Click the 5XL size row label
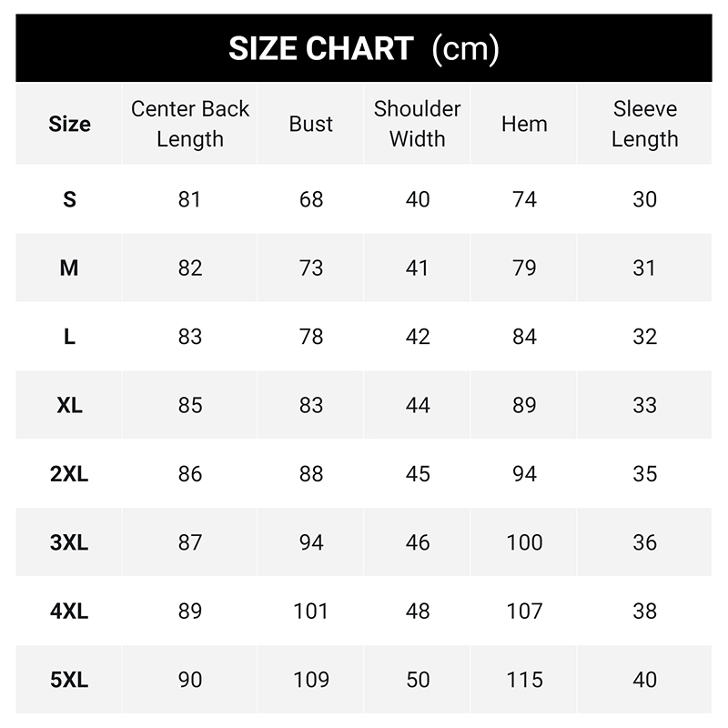728x728 pixels. [x=69, y=680]
